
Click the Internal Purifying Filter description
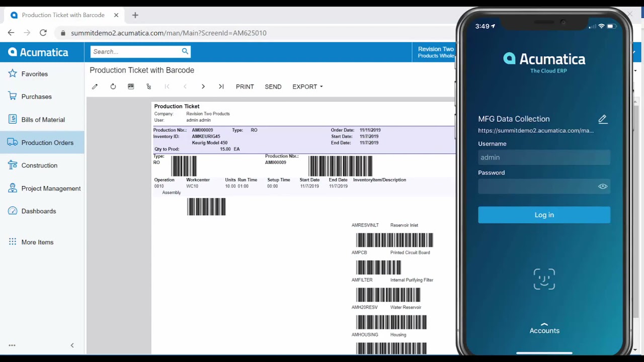412,280
